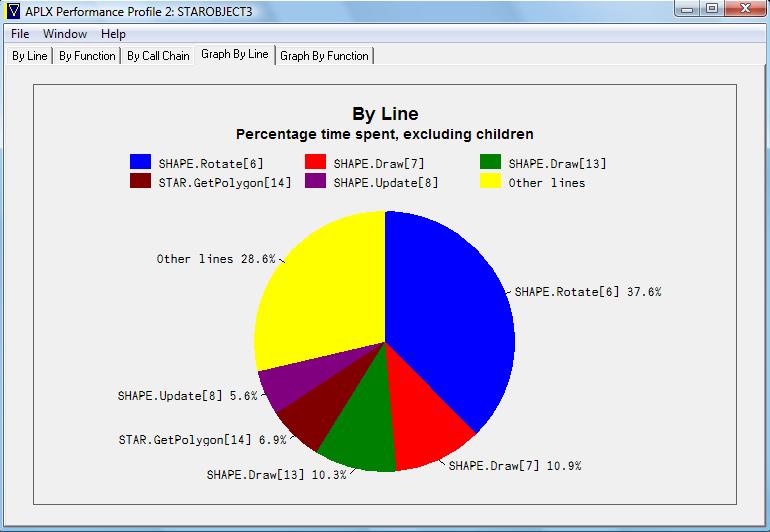Click the yellow Other lines legend swatch

click(x=490, y=181)
